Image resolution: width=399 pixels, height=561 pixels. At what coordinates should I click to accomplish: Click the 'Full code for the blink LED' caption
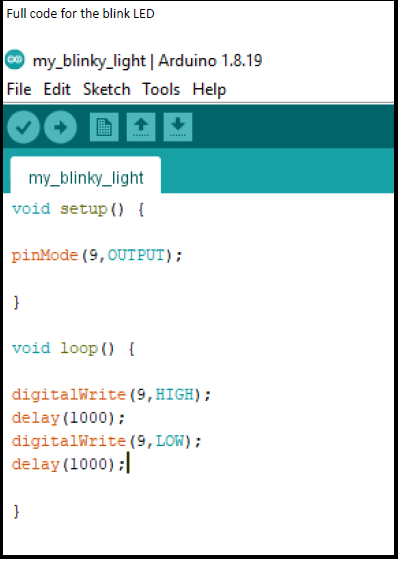click(x=81, y=14)
